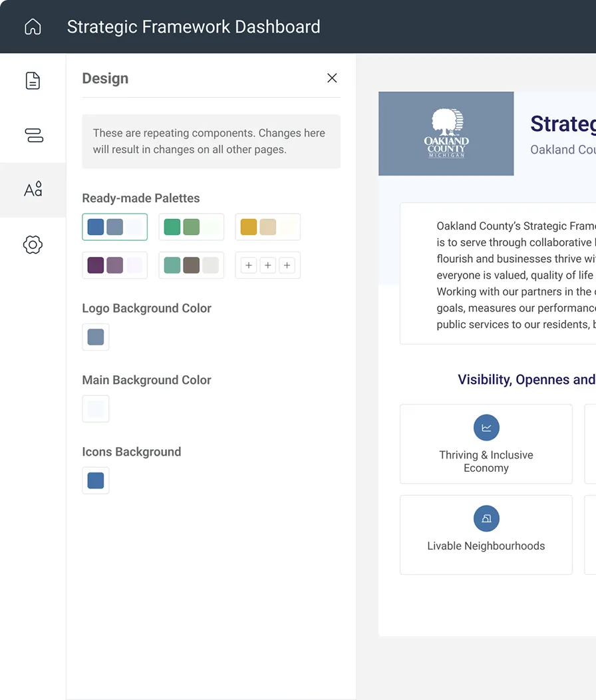Open the Icons Background color swatch
Screen dimensions: 596x700
(96, 480)
